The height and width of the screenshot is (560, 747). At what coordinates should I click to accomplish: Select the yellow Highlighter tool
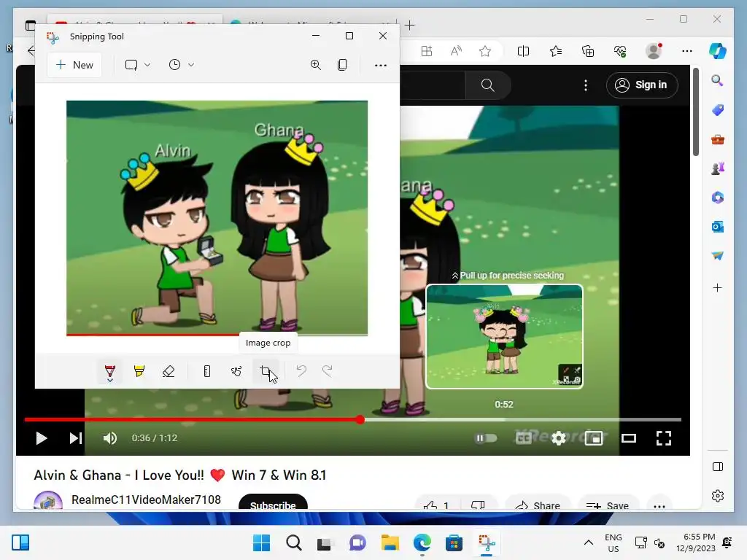click(x=139, y=371)
